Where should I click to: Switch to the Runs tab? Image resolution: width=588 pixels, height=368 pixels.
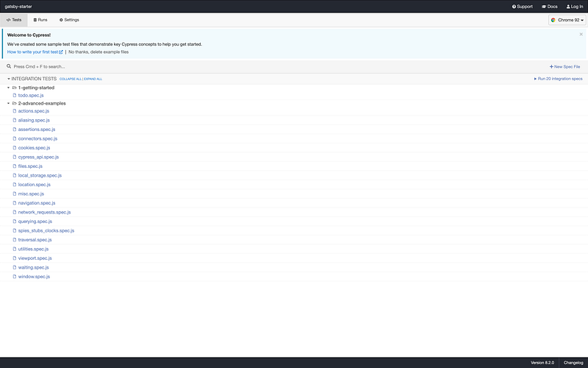(x=40, y=20)
